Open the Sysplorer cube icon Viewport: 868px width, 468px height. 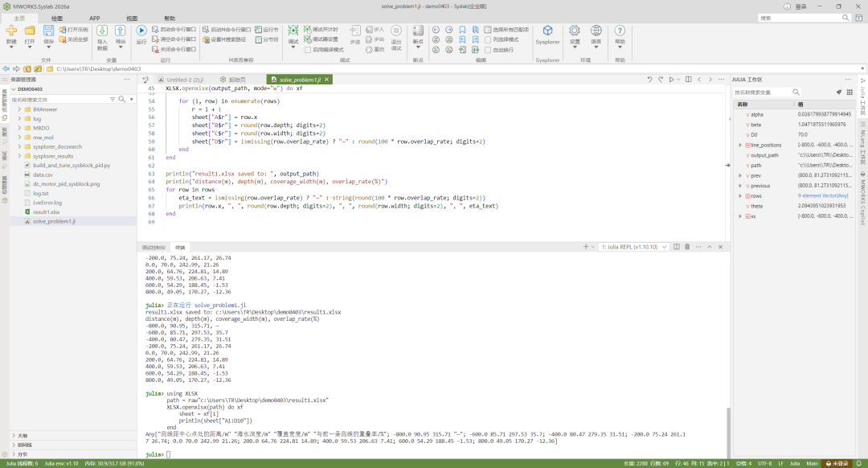click(547, 31)
